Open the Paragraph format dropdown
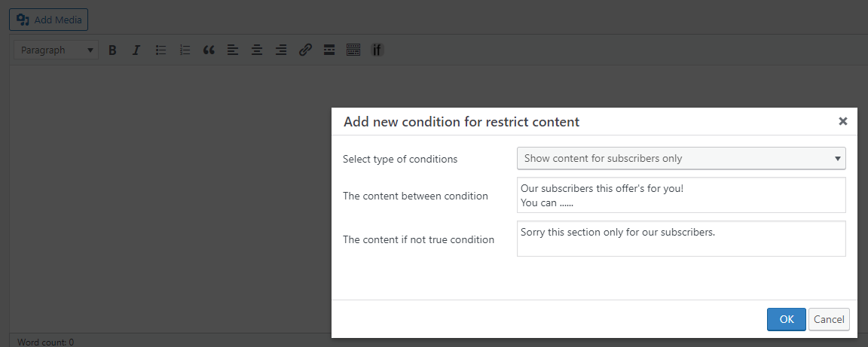Viewport: 868px width, 347px height. [x=56, y=50]
